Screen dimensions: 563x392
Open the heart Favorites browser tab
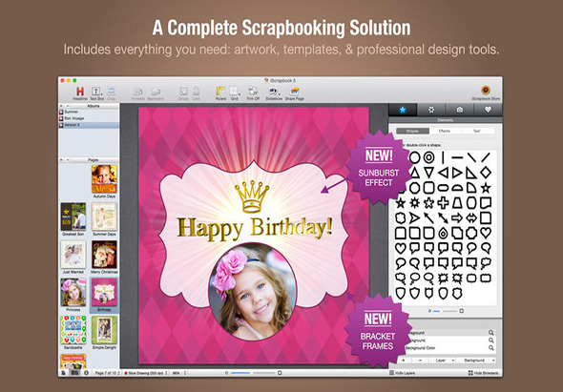[488, 110]
